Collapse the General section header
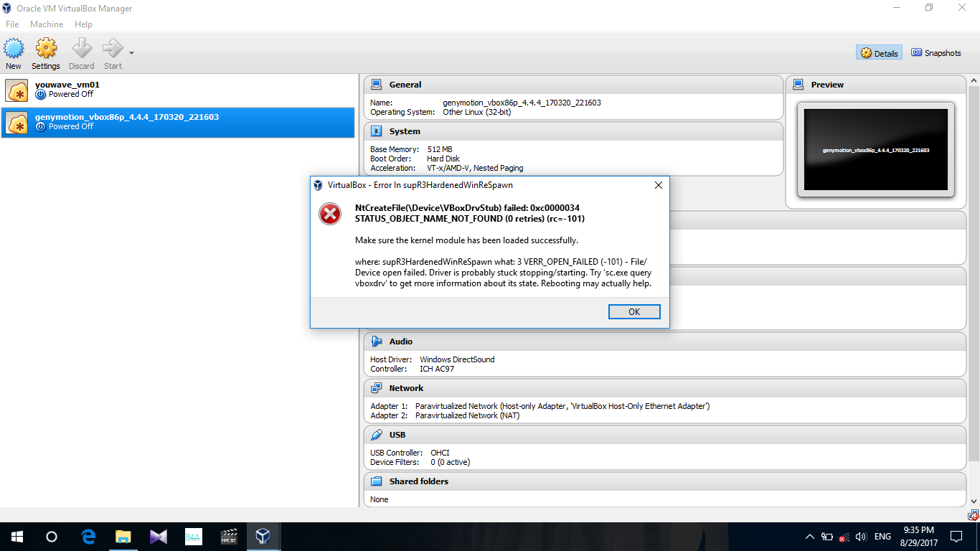The image size is (980, 551). 405,85
